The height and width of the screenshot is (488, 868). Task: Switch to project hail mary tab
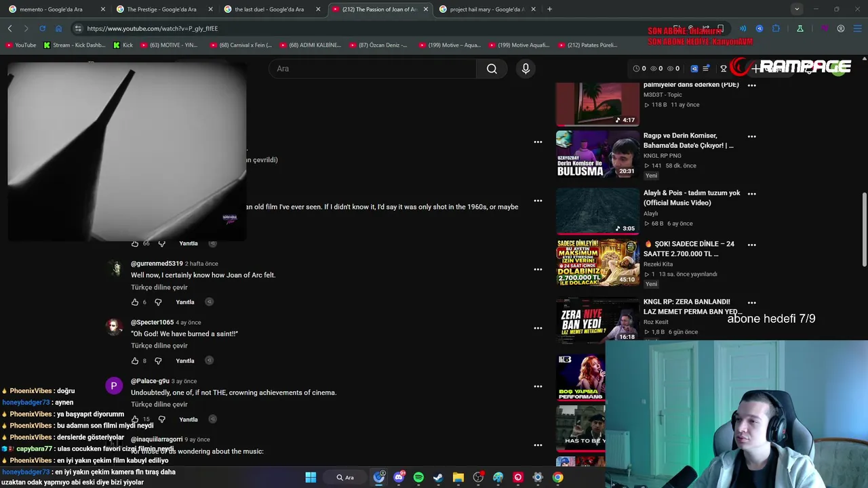(487, 9)
